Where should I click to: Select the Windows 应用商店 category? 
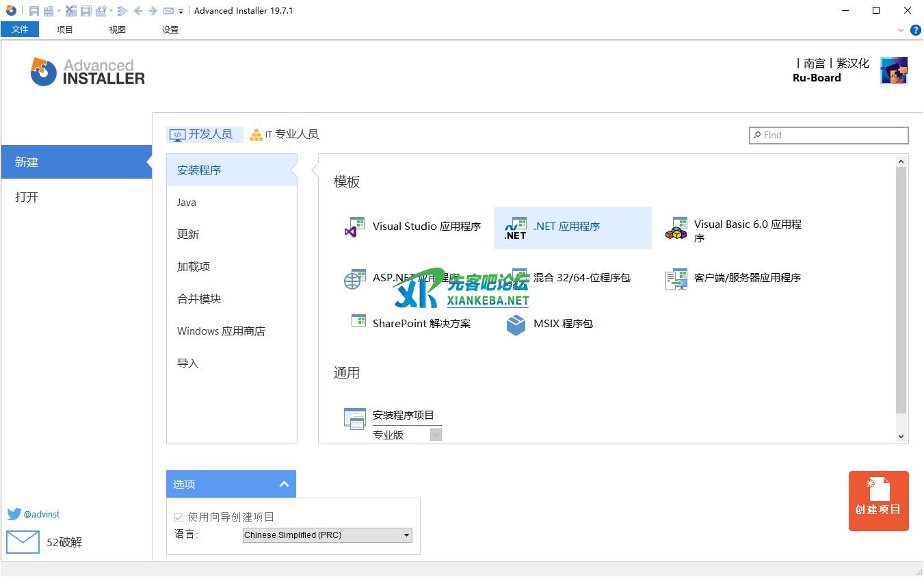click(220, 331)
